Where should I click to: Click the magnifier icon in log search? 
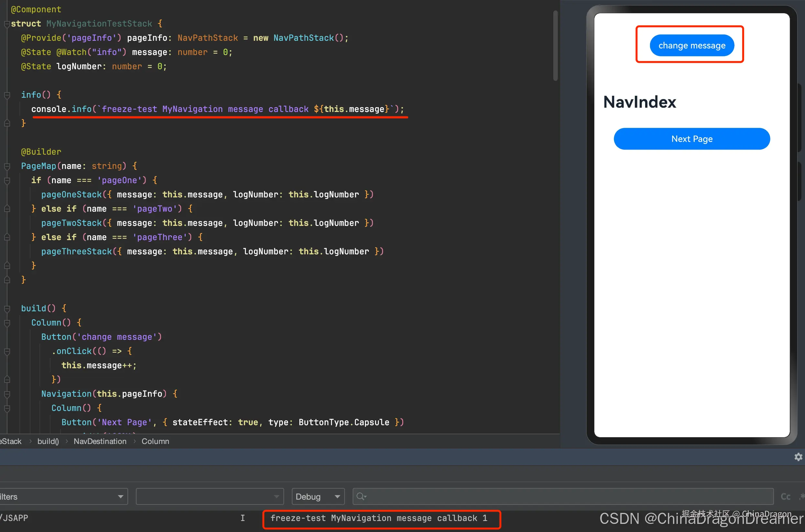tap(361, 497)
